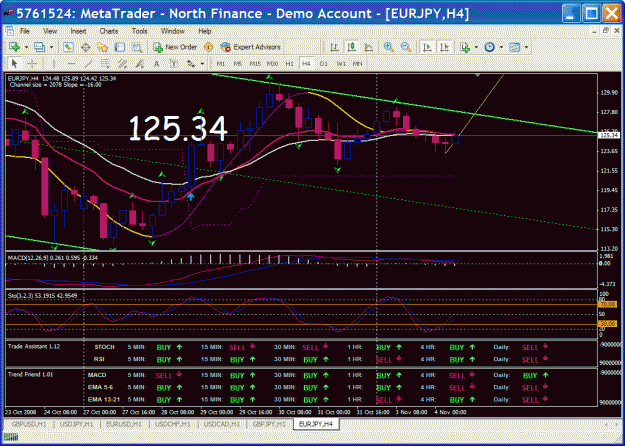This screenshot has width=625, height=446.
Task: Expand the Indicators dropdown arrow
Action: [476, 47]
